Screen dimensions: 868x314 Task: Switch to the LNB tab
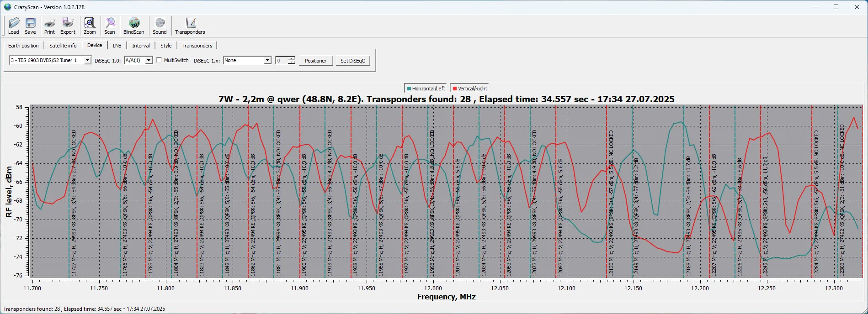[117, 46]
